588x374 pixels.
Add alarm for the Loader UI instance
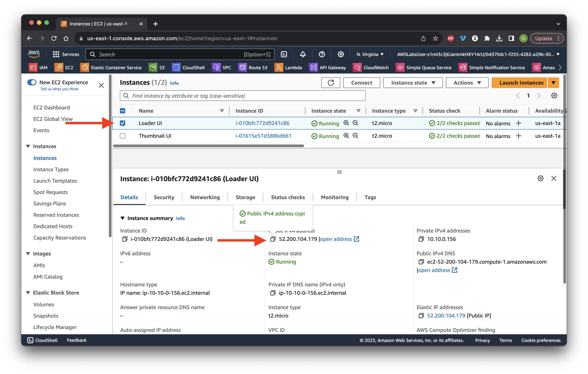[518, 123]
